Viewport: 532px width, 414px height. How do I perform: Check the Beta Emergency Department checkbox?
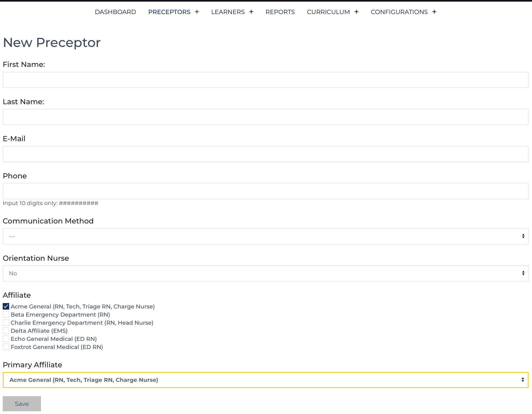6,314
